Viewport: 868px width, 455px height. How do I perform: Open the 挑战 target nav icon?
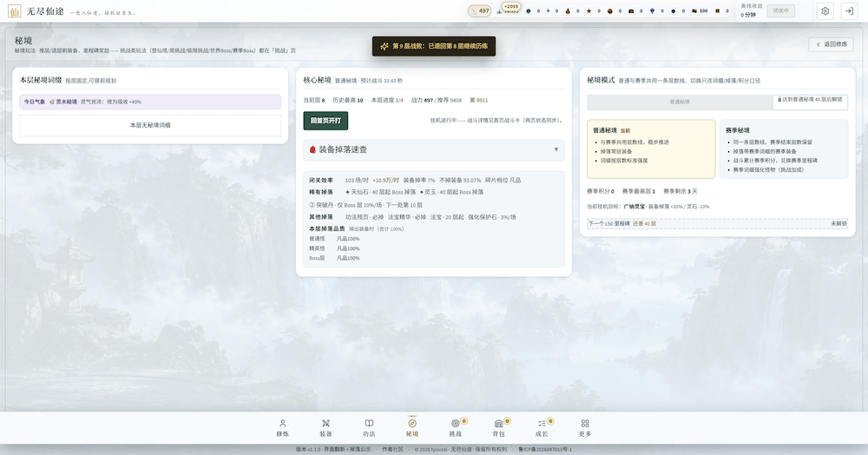(x=455, y=424)
